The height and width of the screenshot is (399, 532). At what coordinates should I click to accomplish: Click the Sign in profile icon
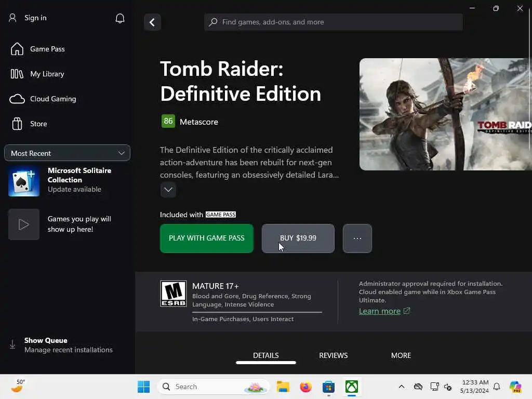12,18
